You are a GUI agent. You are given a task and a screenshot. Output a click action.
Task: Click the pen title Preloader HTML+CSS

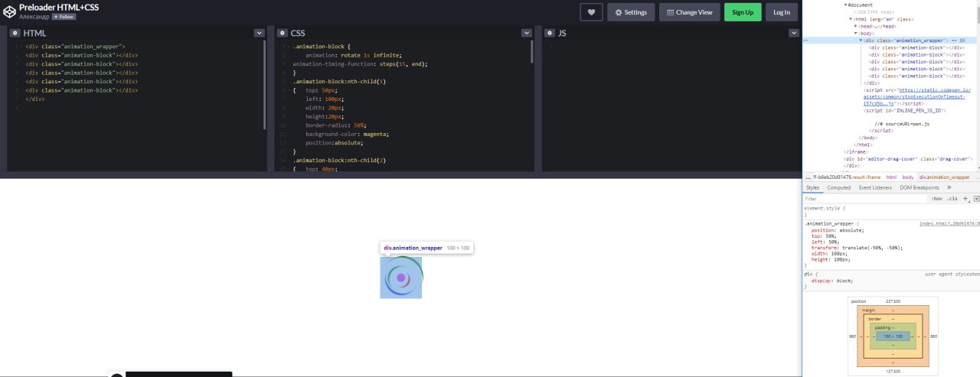point(59,6)
